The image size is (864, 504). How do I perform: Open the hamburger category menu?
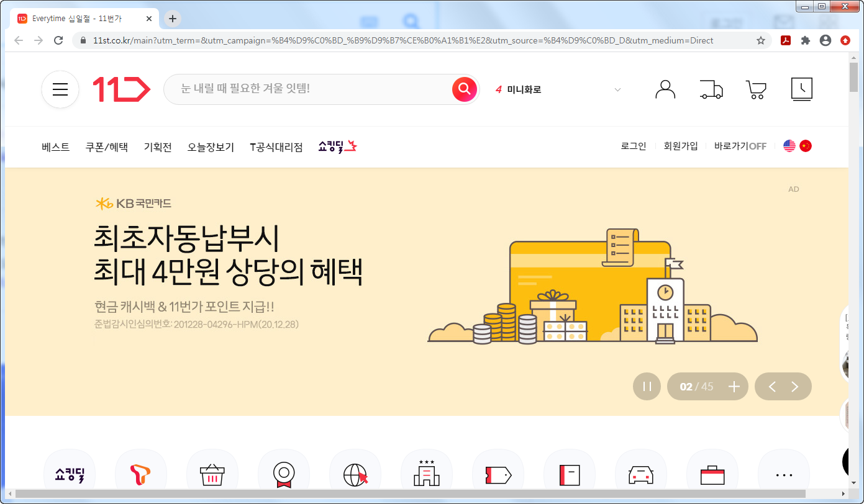coord(60,89)
